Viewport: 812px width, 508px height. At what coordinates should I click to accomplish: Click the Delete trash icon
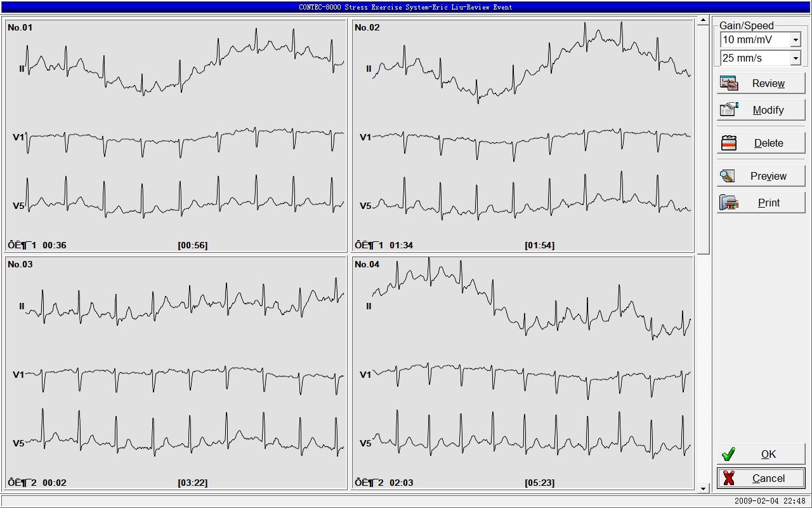pyautogui.click(x=729, y=143)
